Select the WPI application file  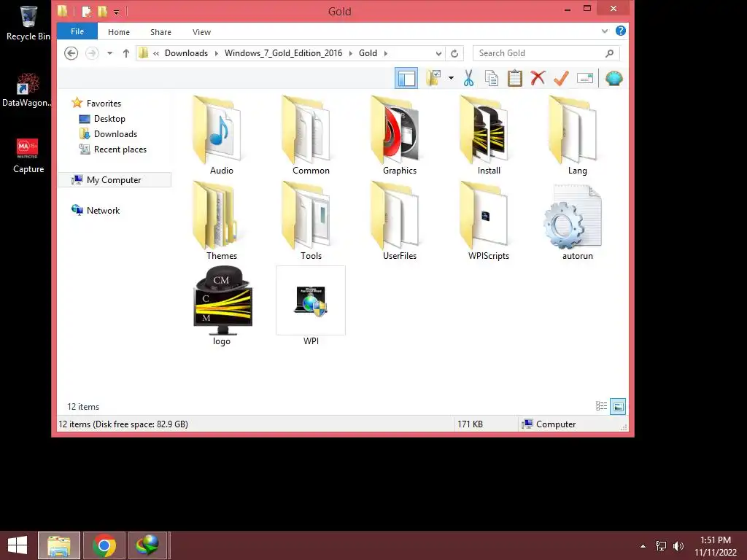311,306
